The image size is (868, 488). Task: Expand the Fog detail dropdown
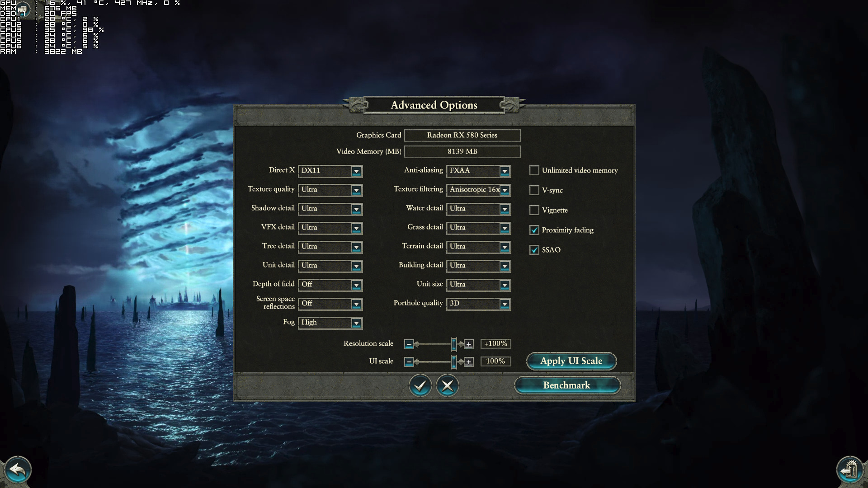[356, 322]
